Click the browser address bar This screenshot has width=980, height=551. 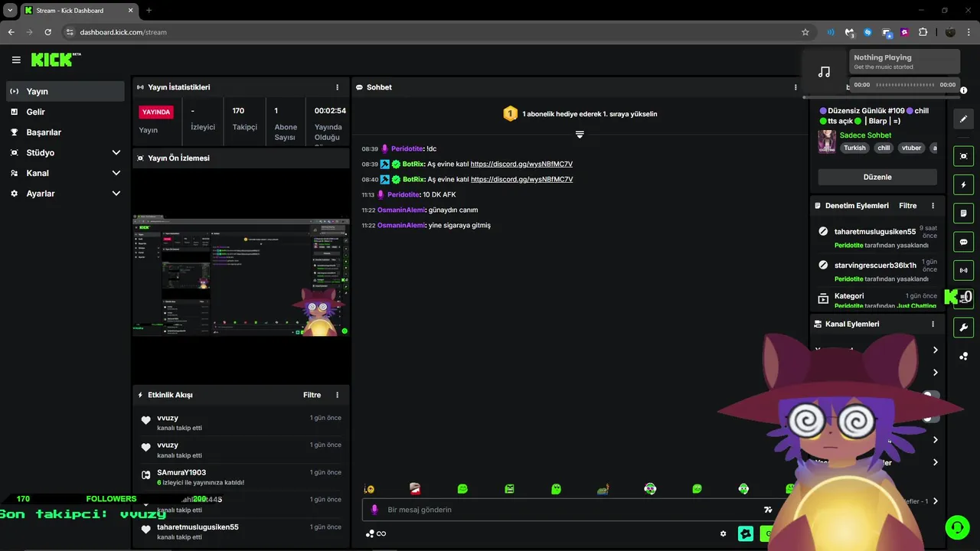436,32
